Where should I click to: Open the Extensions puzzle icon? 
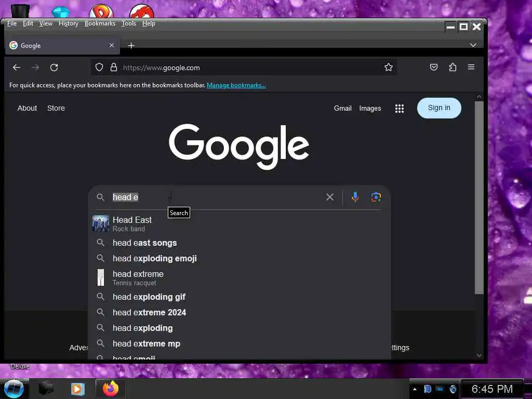pyautogui.click(x=453, y=67)
